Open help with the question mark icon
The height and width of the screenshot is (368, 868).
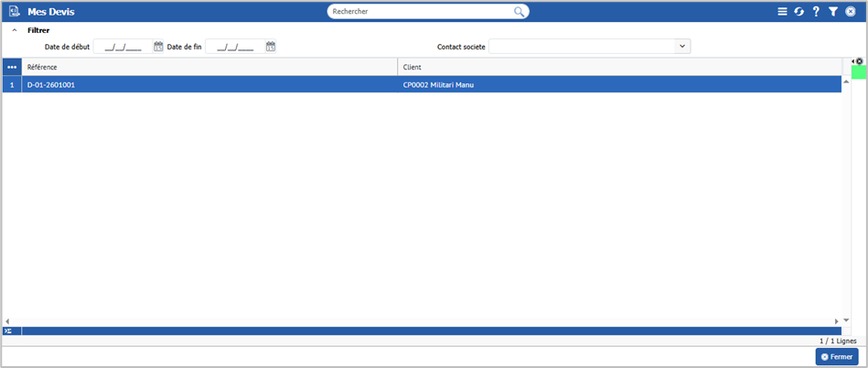click(x=816, y=12)
